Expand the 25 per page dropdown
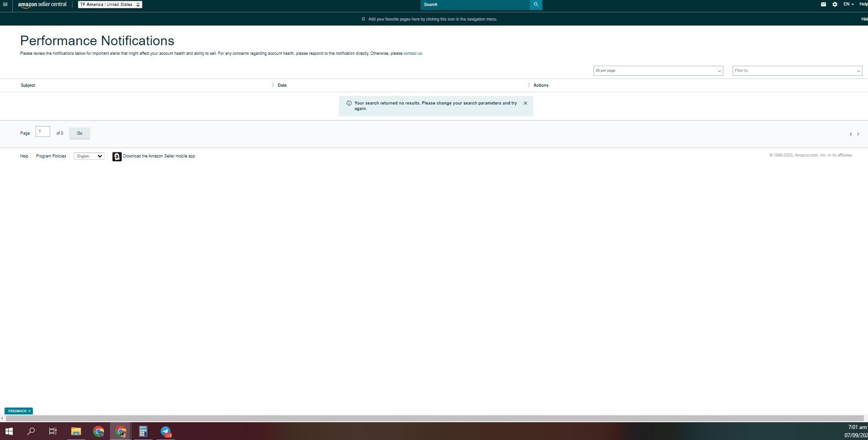Image resolution: width=868 pixels, height=440 pixels. tap(658, 71)
